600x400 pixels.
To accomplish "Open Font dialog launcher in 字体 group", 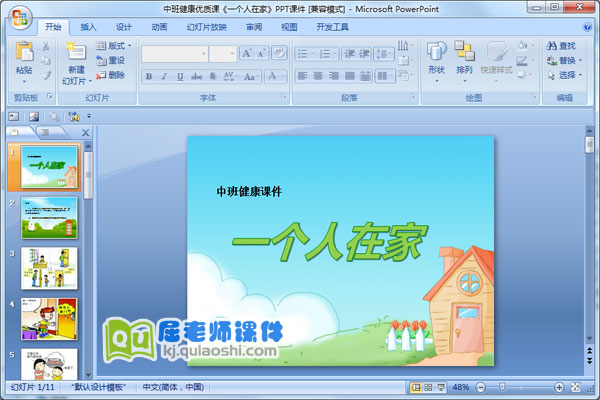I will click(x=284, y=96).
